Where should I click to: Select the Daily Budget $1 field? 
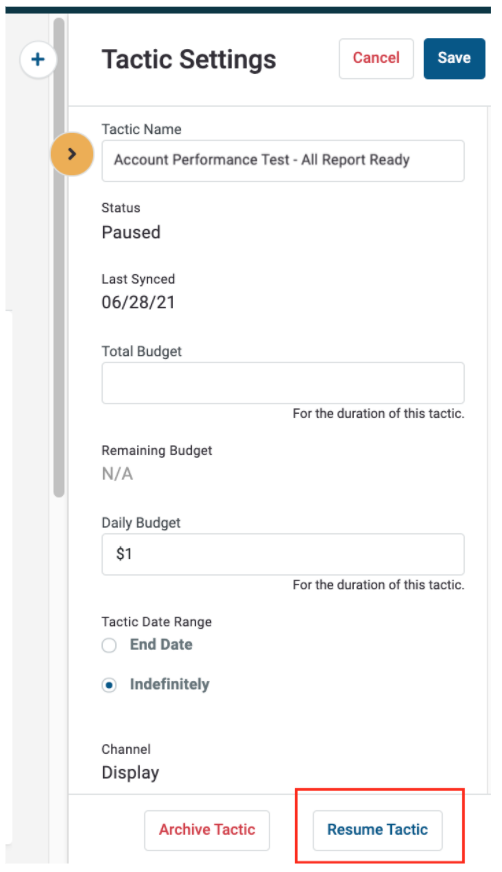(x=283, y=554)
